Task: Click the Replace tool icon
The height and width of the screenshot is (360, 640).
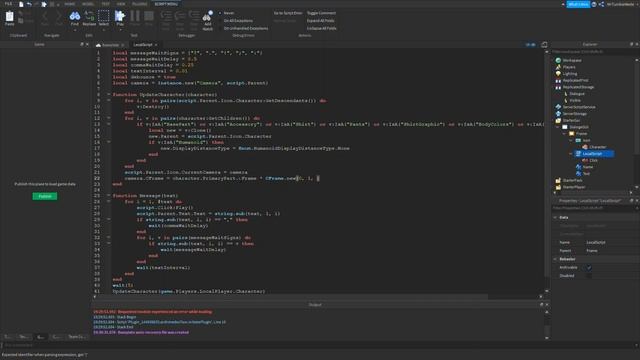Action: [89, 16]
